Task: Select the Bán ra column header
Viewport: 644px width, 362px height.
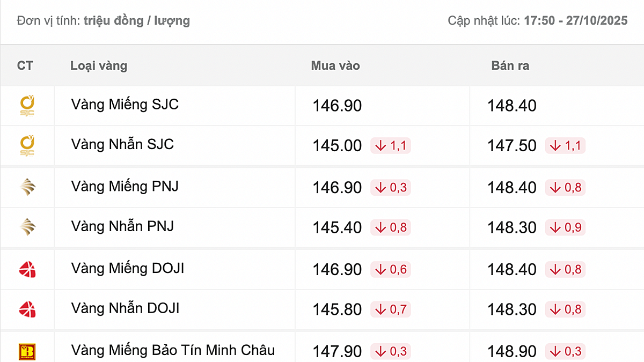Action: click(510, 66)
